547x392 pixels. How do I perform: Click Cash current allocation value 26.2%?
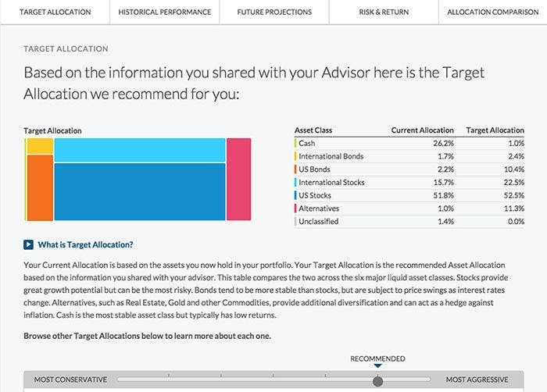[443, 144]
